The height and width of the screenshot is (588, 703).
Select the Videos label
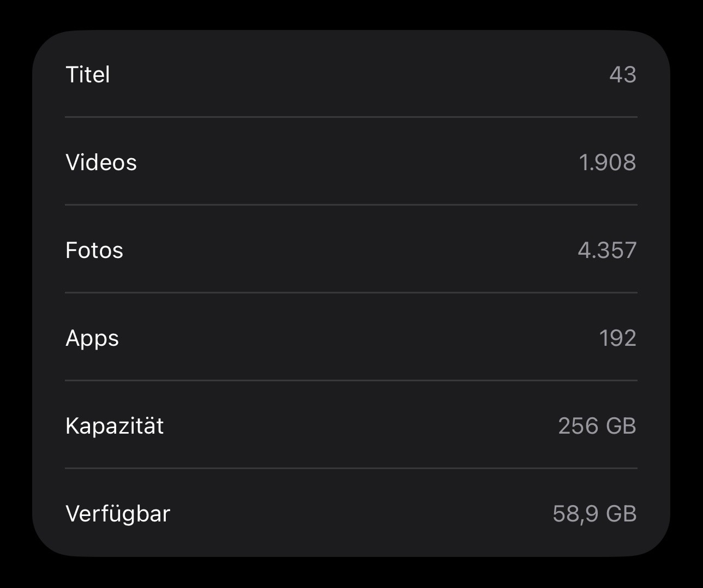[x=101, y=163]
